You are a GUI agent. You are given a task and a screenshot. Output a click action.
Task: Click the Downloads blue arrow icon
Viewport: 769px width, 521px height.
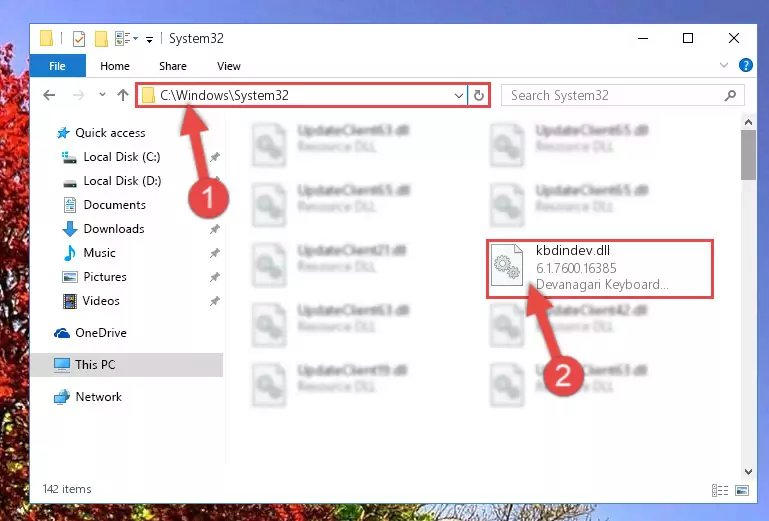click(x=70, y=229)
